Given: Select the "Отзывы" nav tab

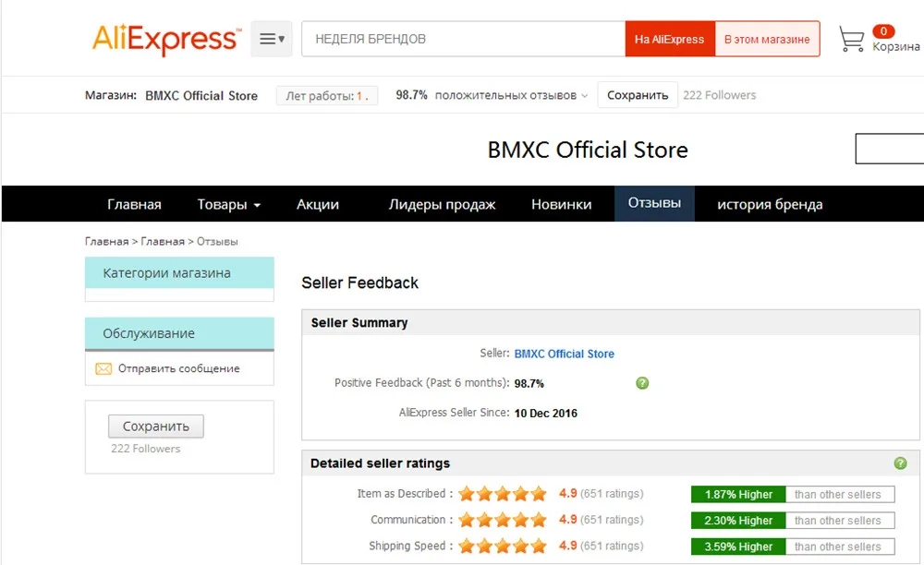Looking at the screenshot, I should [654, 203].
